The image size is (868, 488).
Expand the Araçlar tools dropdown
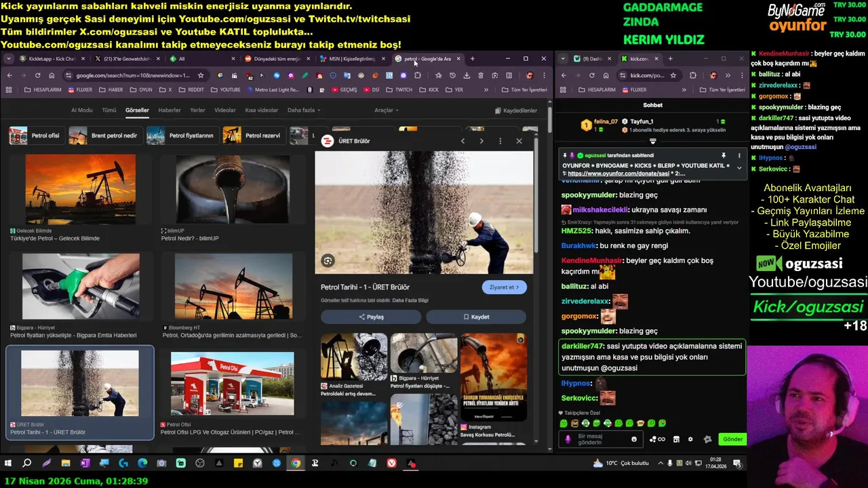[387, 110]
